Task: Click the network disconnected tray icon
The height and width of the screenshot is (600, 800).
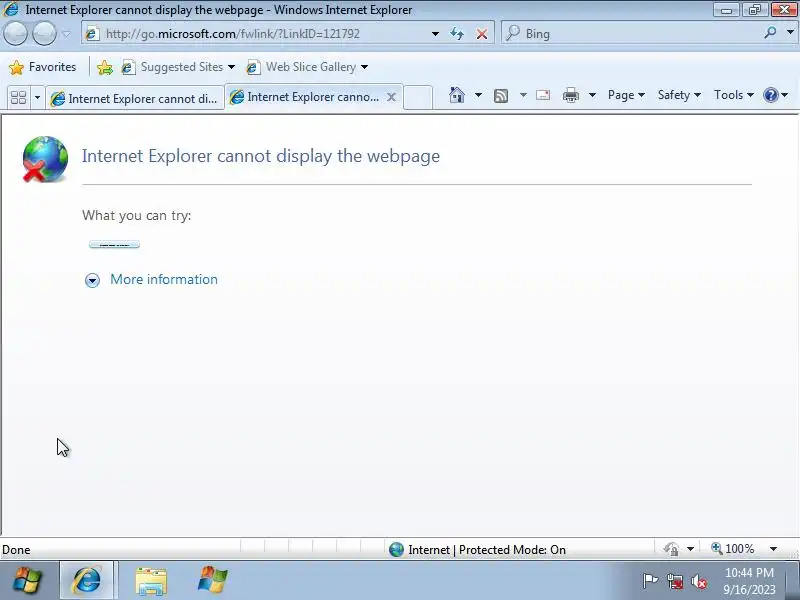Action: (x=674, y=581)
